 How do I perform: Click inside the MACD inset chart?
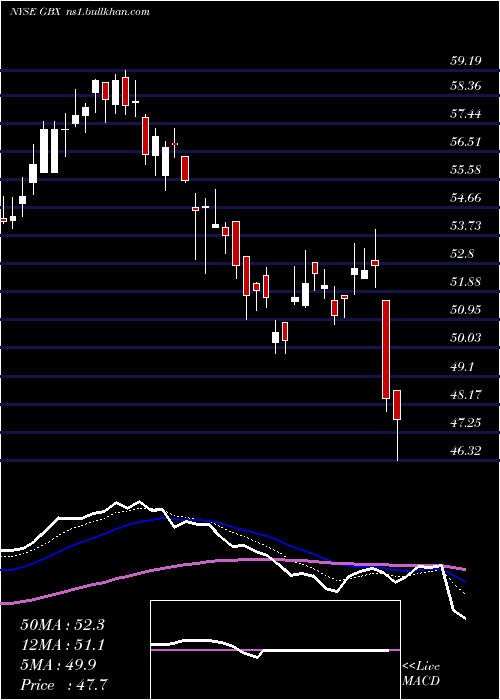coord(275,650)
